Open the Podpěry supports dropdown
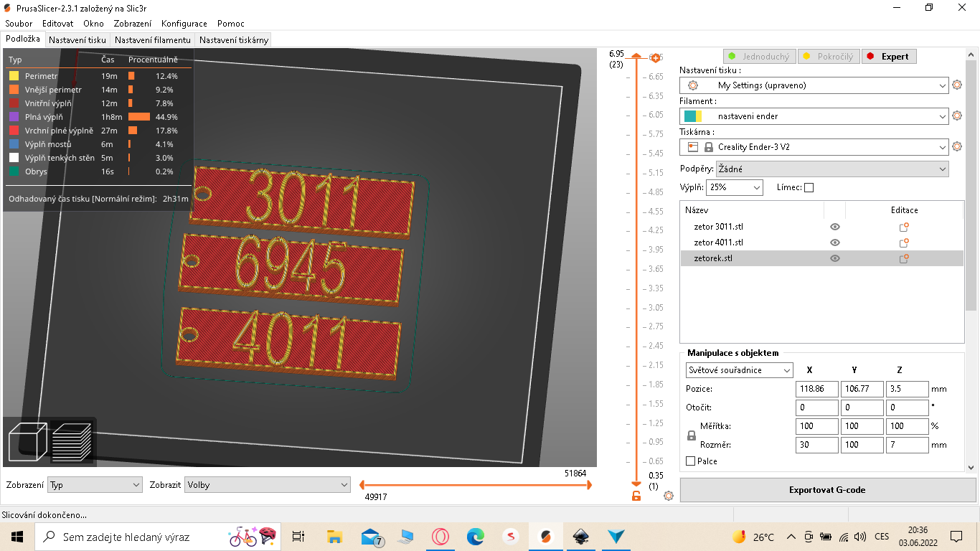980x551 pixels. tap(832, 169)
